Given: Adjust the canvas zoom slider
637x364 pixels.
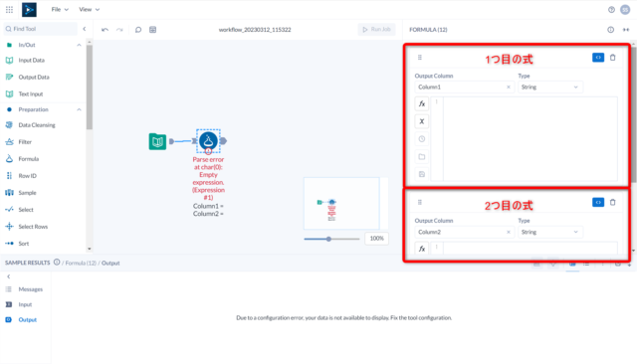Looking at the screenshot, I should 328,239.
